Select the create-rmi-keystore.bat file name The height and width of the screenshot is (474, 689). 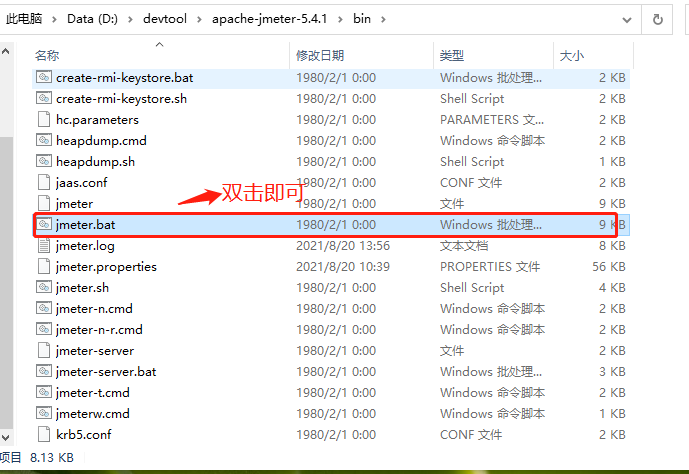pos(124,77)
